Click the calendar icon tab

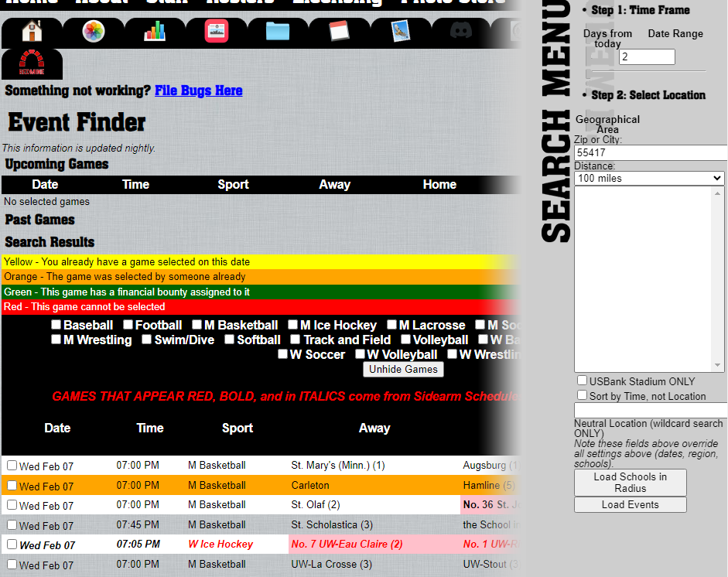click(339, 32)
